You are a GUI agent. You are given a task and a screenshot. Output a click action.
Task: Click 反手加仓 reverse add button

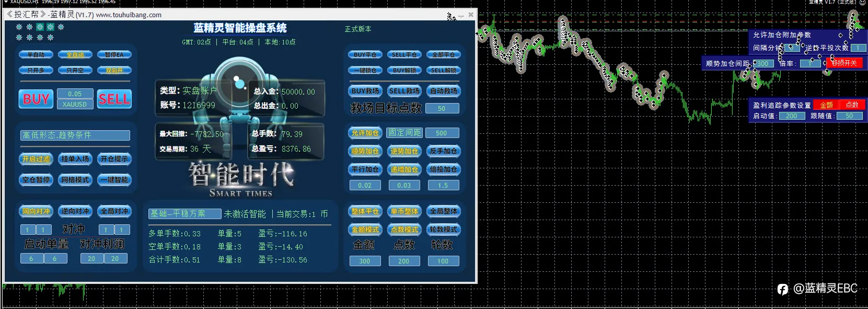(444, 151)
